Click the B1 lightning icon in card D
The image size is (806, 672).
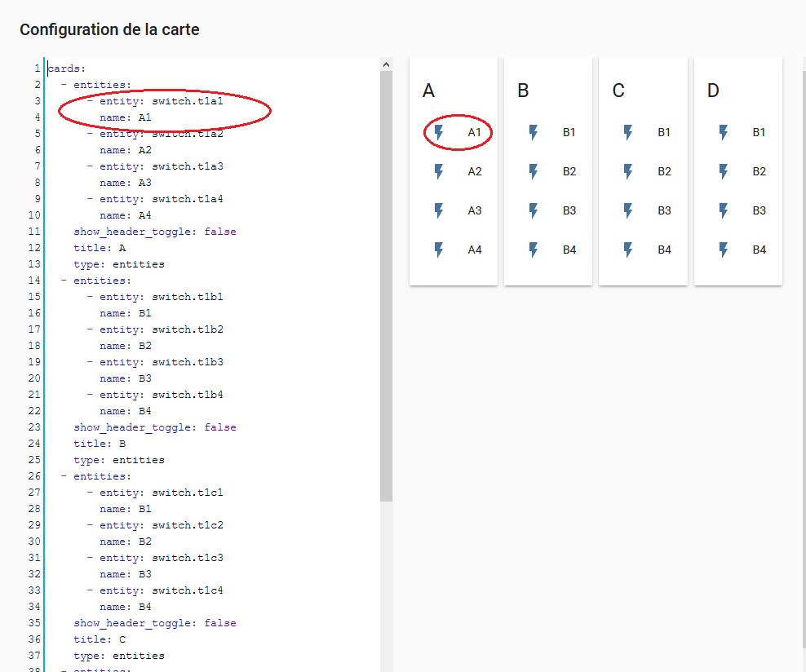tap(723, 132)
